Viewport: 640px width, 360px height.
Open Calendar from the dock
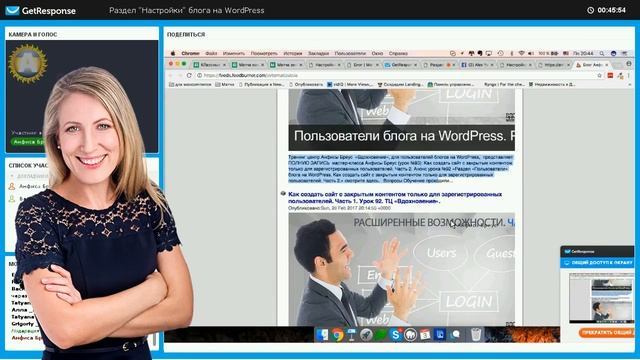coord(425,335)
